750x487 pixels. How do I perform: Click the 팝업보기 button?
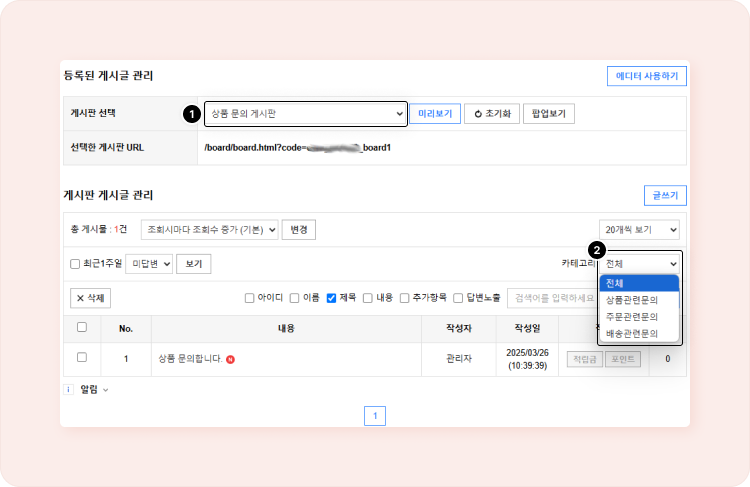[x=549, y=114]
